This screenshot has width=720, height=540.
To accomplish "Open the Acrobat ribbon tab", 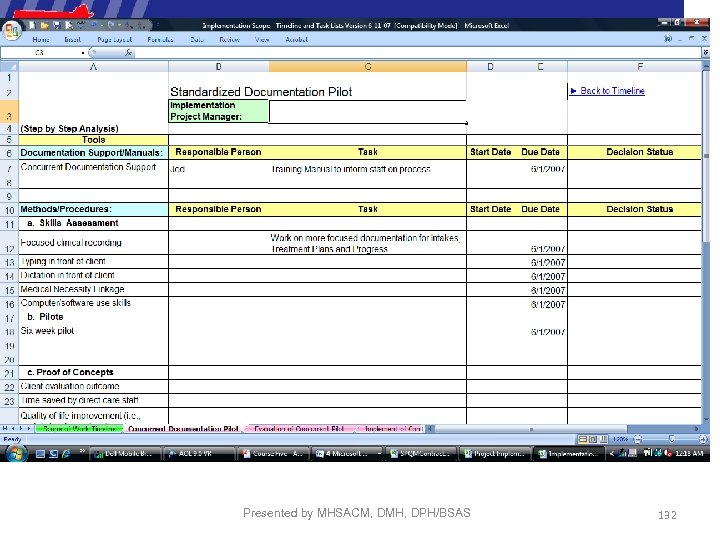I will [297, 39].
